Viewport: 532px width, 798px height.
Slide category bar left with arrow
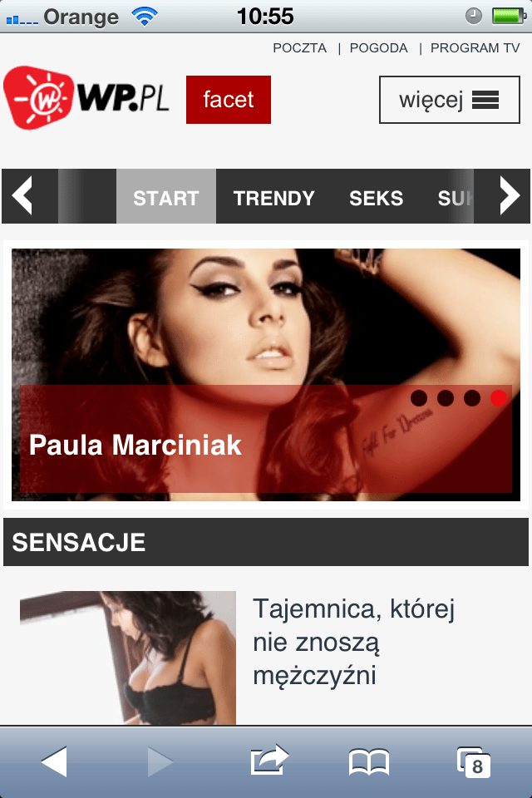[23, 196]
